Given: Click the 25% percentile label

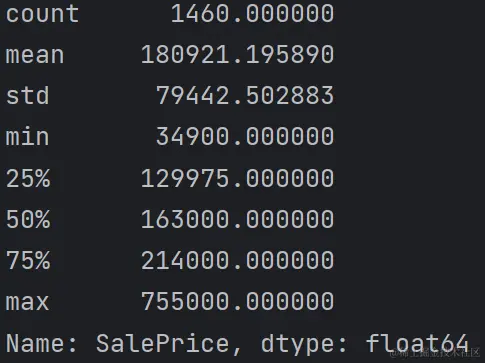Looking at the screenshot, I should pos(28,178).
